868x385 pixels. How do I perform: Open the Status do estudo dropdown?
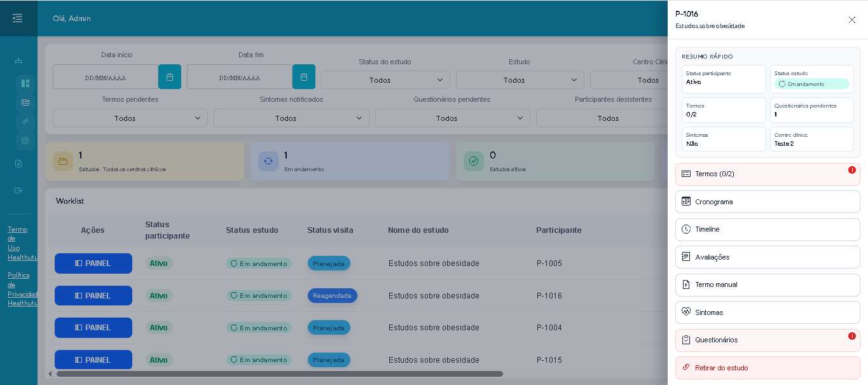pos(385,80)
